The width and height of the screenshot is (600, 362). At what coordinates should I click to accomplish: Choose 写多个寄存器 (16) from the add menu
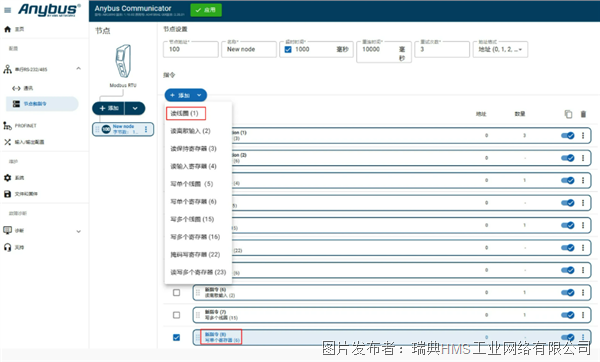tap(198, 237)
